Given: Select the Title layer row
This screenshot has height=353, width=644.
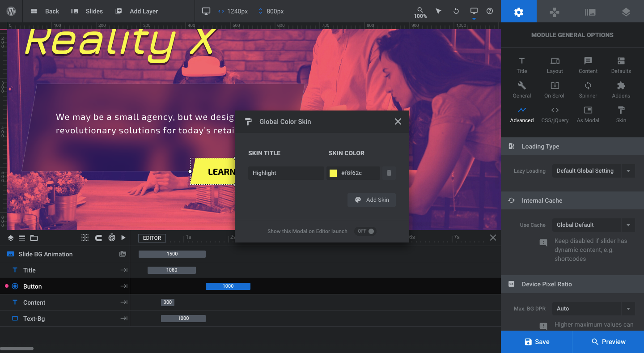Looking at the screenshot, I should click(x=65, y=270).
